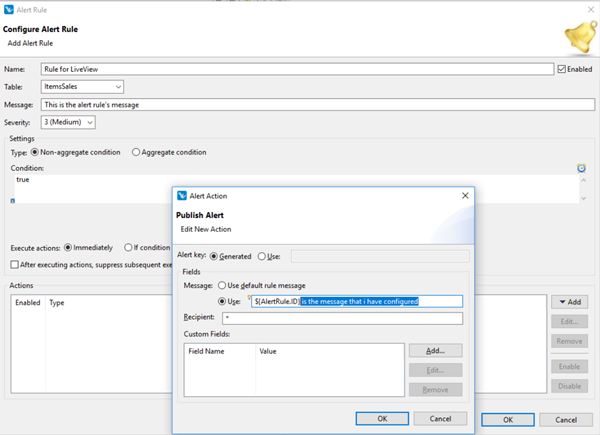Screen dimensions: 600x435
Task: Cancel the Alert Action dialog
Action: 440,418
